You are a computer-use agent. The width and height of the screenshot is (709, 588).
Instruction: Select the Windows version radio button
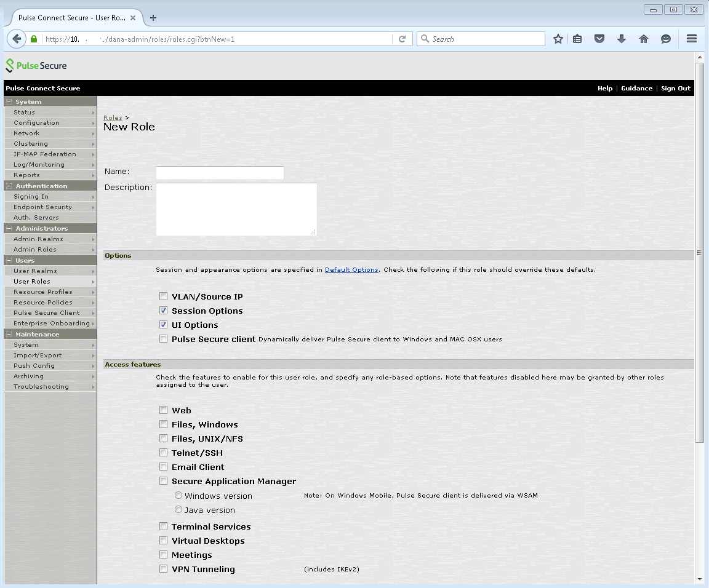point(178,496)
